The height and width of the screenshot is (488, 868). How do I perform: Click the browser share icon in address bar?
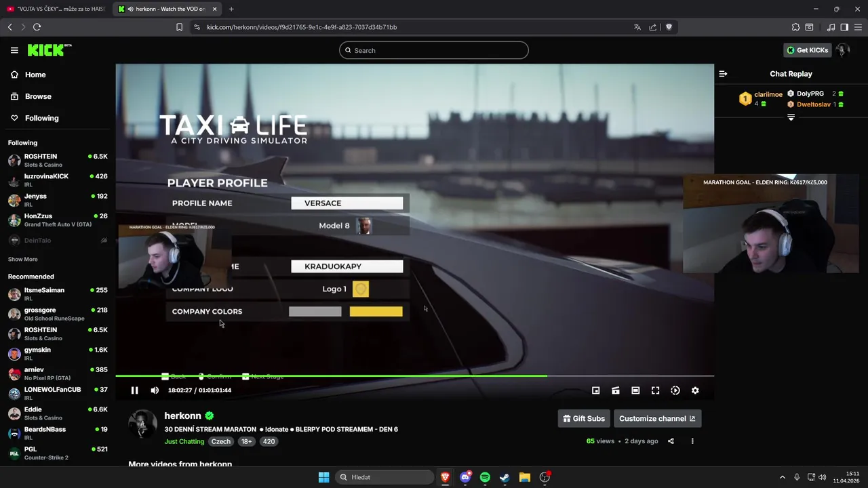coord(652,27)
